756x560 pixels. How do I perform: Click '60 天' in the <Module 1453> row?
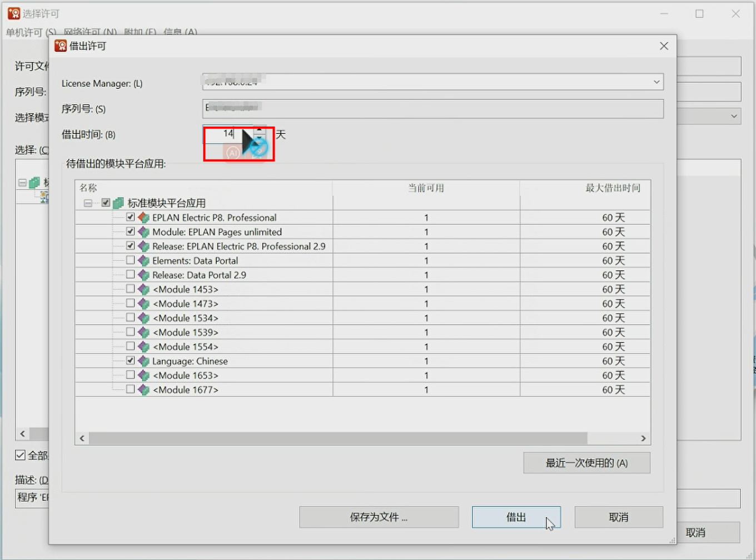pos(614,290)
